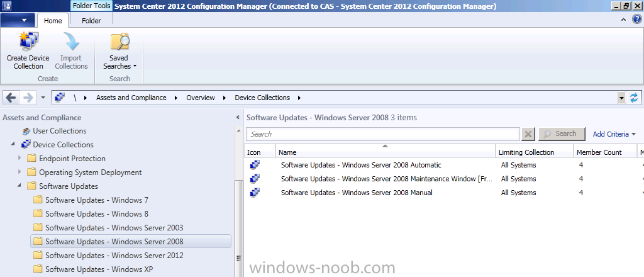Click the navigation tree scroll up arrow
Viewport: 644px width, 277px height.
(x=238, y=131)
